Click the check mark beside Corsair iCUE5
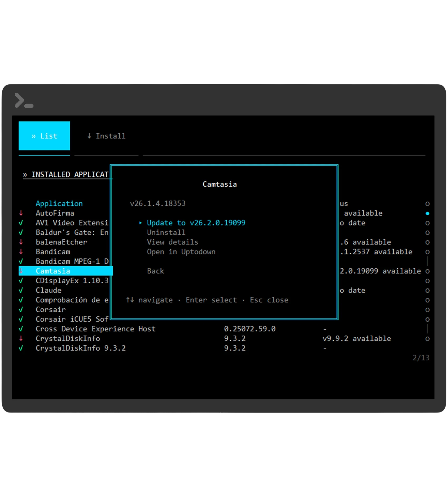448x497 pixels. coord(21,319)
